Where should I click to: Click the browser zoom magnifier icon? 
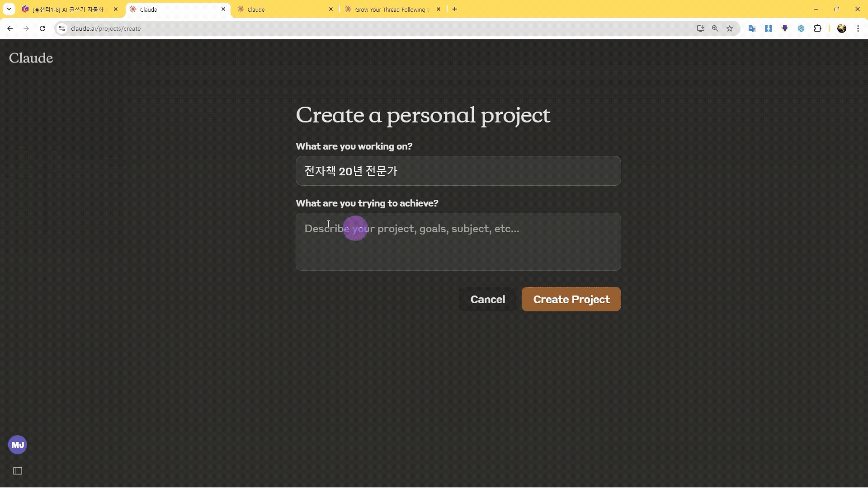click(715, 28)
